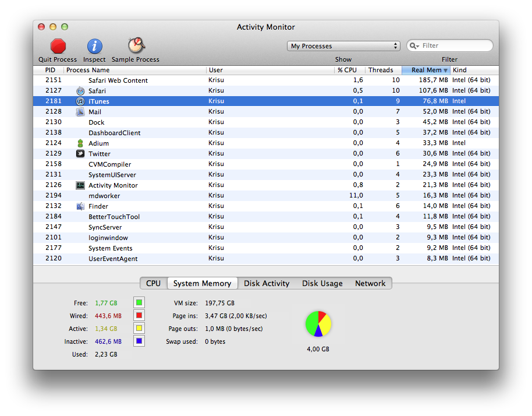The image size is (532, 416).
Task: Select the CVMCompiler process
Action: click(266, 164)
